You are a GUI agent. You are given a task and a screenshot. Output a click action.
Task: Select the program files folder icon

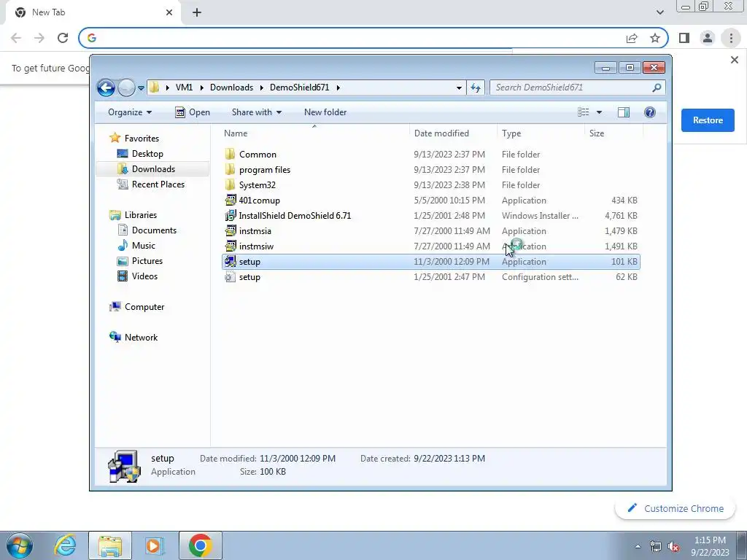tap(230, 169)
